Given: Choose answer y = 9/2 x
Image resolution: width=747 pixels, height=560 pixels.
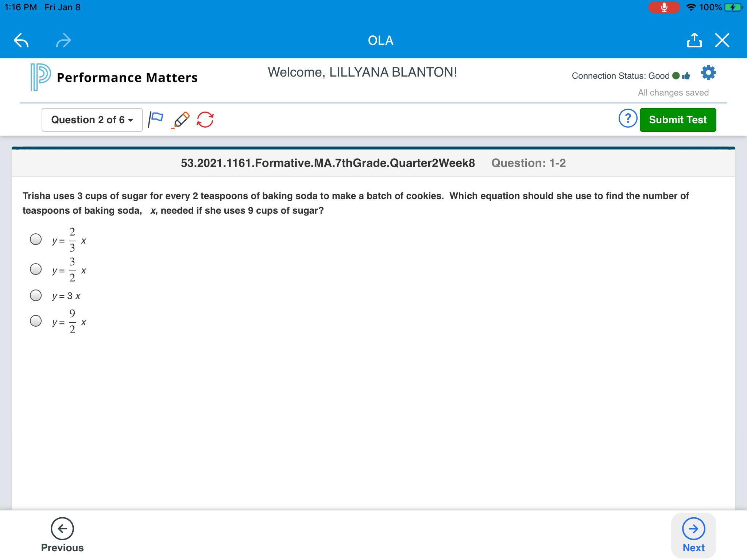Looking at the screenshot, I should (36, 321).
